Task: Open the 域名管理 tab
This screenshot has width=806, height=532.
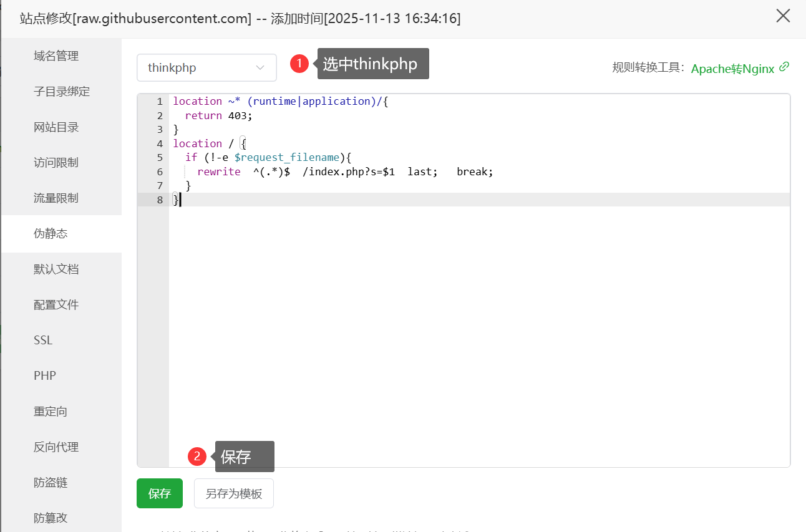Action: tap(56, 56)
